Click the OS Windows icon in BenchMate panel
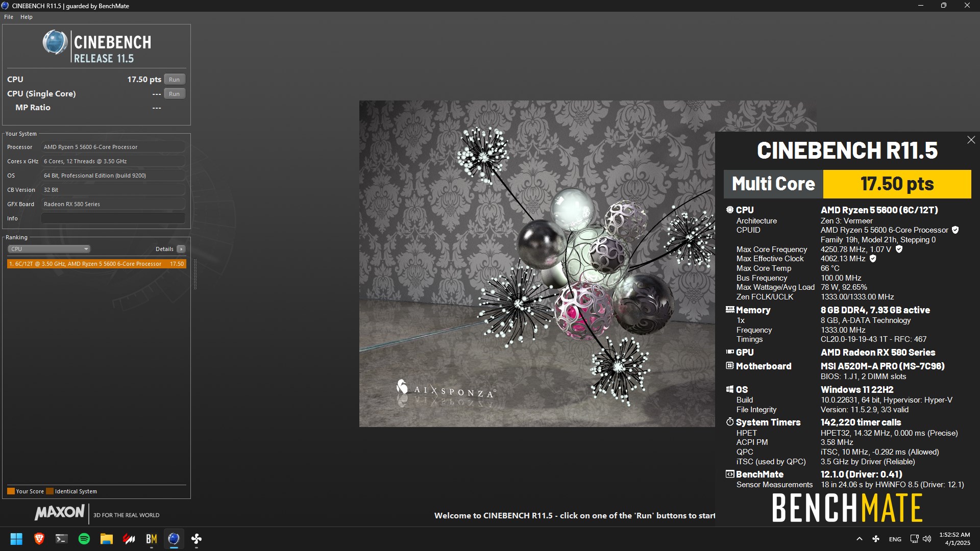Viewport: 980px width, 551px height. click(730, 389)
